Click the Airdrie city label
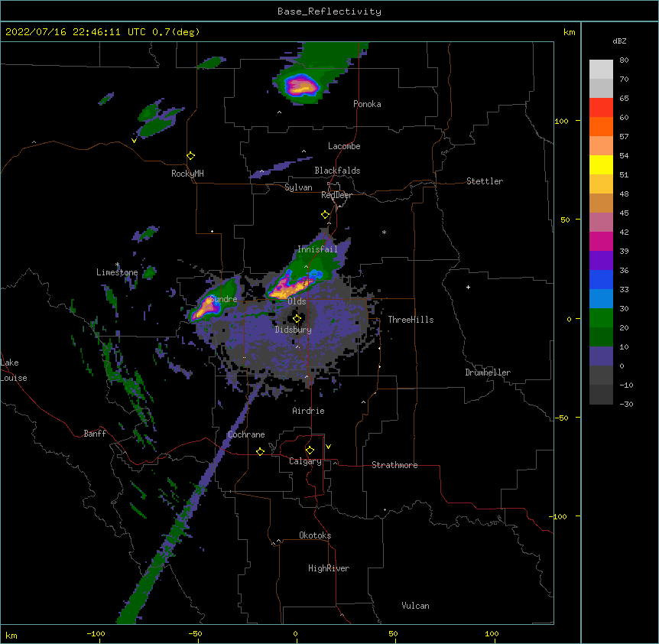The width and height of the screenshot is (659, 644). coord(308,411)
